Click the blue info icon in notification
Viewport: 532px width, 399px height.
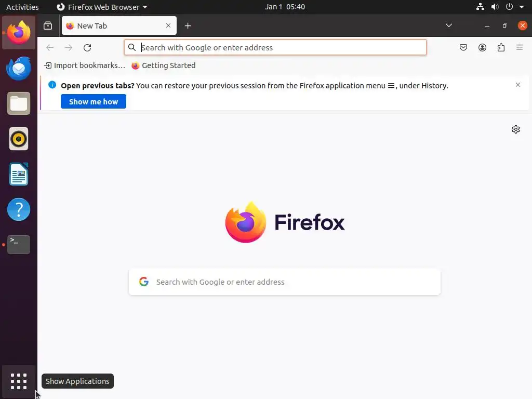pos(52,85)
